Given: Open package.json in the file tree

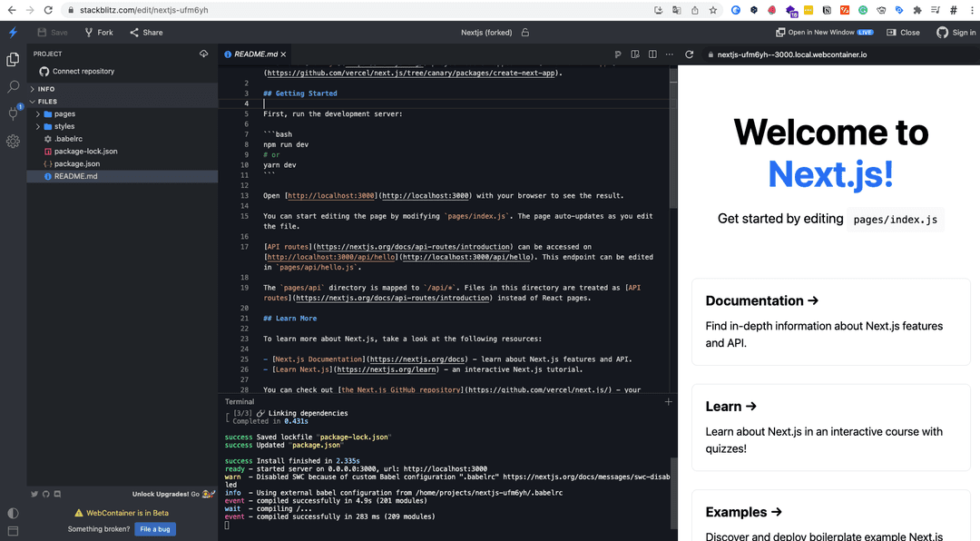Looking at the screenshot, I should pos(76,163).
